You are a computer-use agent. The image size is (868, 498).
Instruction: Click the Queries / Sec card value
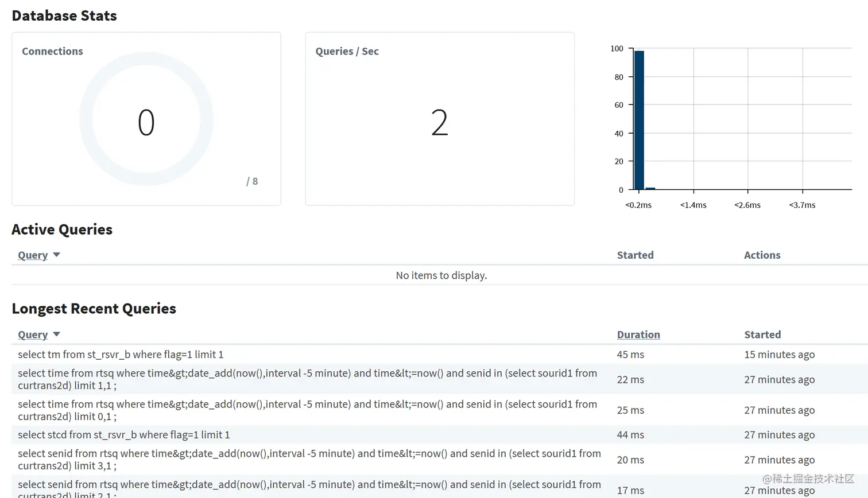440,122
